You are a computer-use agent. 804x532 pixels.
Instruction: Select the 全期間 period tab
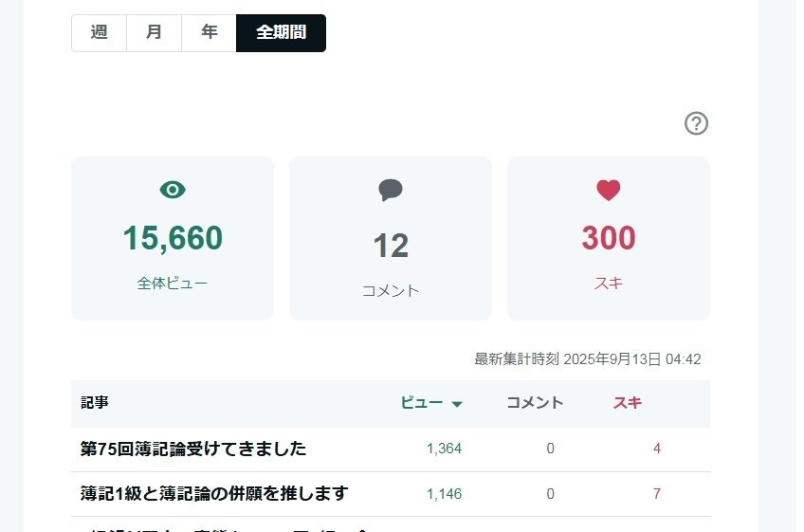tap(281, 33)
